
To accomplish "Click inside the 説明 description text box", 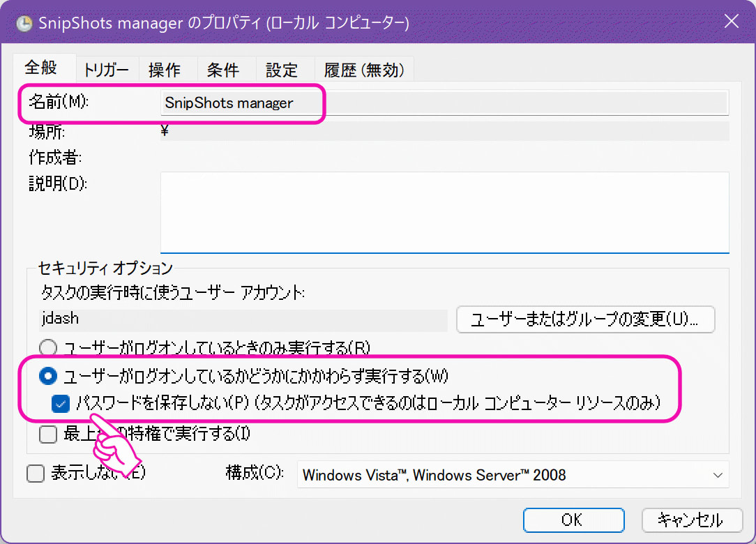I will (x=444, y=212).
